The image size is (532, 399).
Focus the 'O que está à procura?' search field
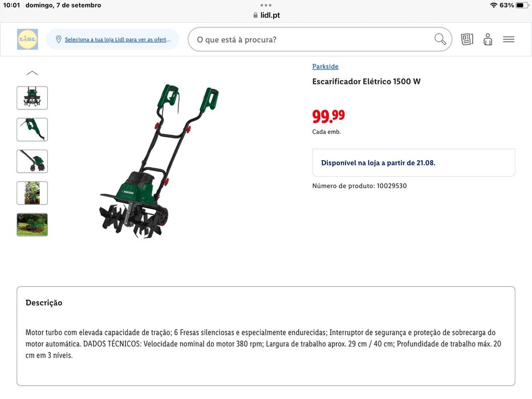[320, 39]
